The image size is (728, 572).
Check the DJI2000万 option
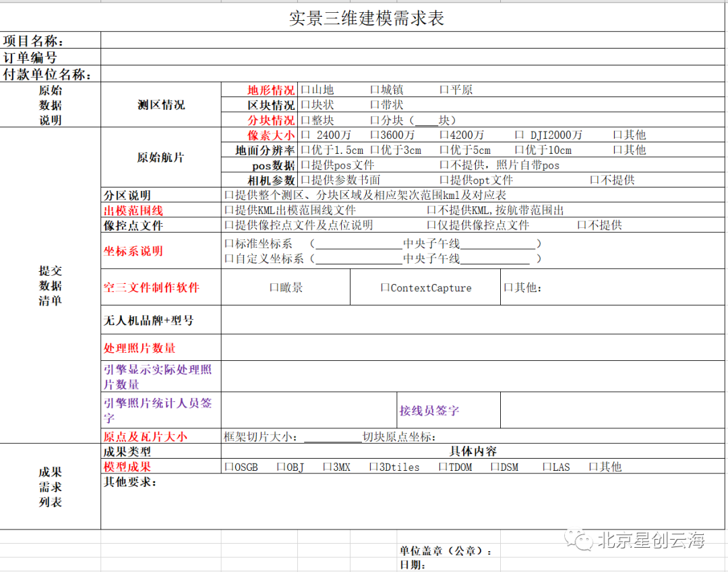pos(519,135)
